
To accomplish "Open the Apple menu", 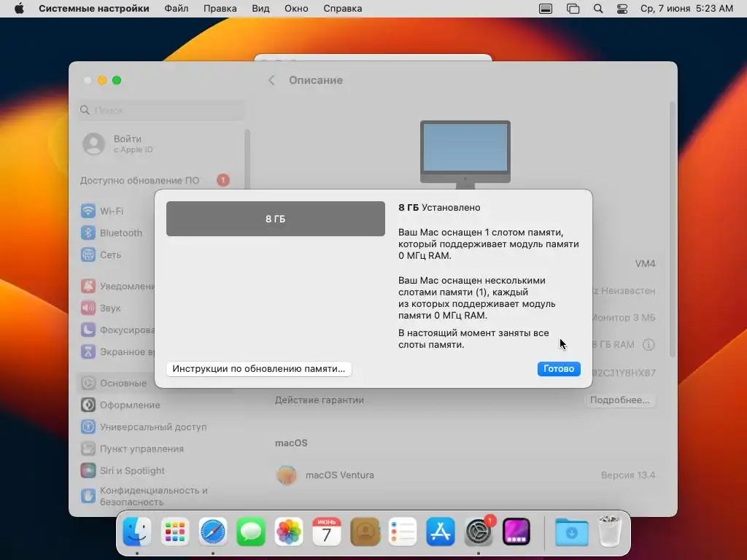I will 19,9.
